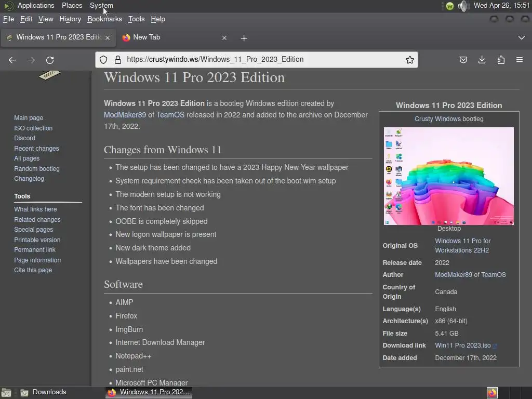Image resolution: width=532 pixels, height=399 pixels.
Task: Expand the list all tabs chevron
Action: pos(522,37)
